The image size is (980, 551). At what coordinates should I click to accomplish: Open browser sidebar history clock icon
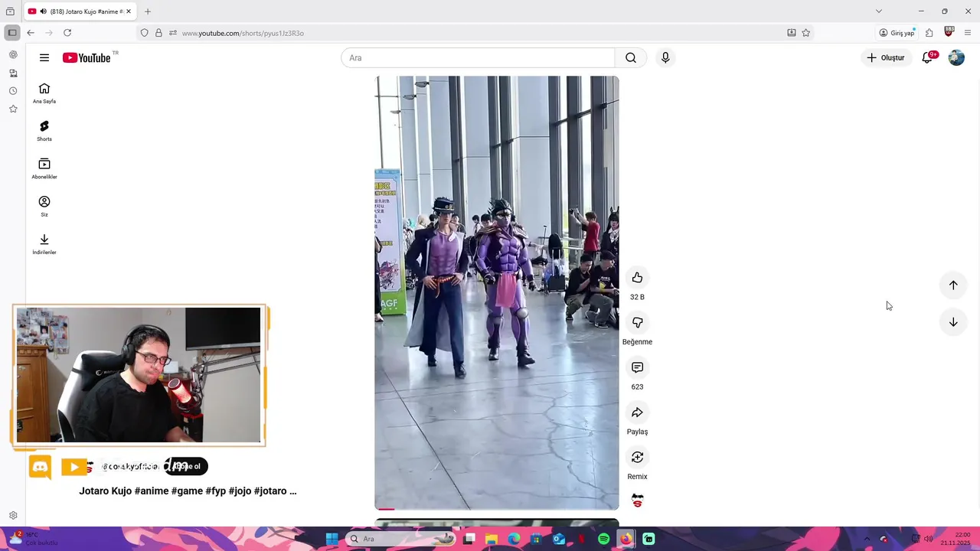pyautogui.click(x=13, y=91)
